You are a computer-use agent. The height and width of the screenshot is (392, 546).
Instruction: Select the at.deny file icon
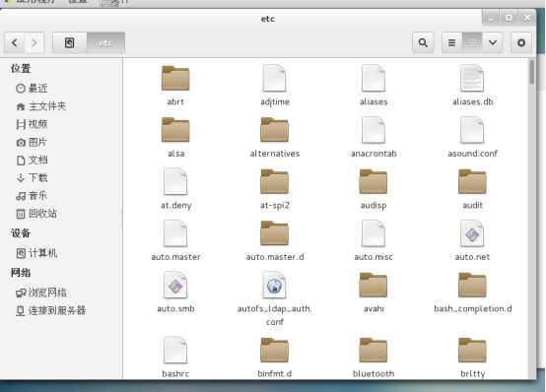175,181
